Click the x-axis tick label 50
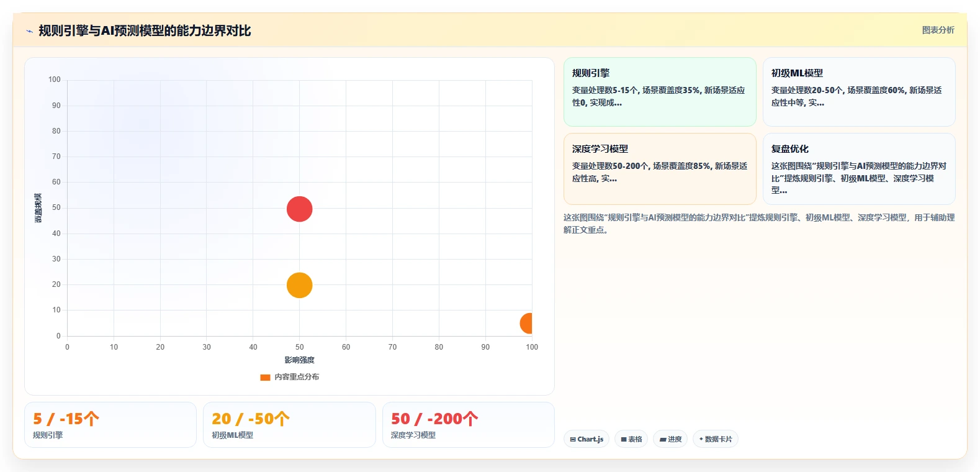Image resolution: width=980 pixels, height=472 pixels. [x=300, y=347]
